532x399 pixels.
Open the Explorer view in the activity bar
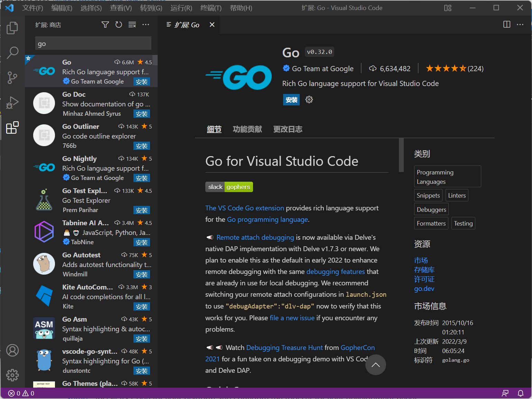click(12, 28)
